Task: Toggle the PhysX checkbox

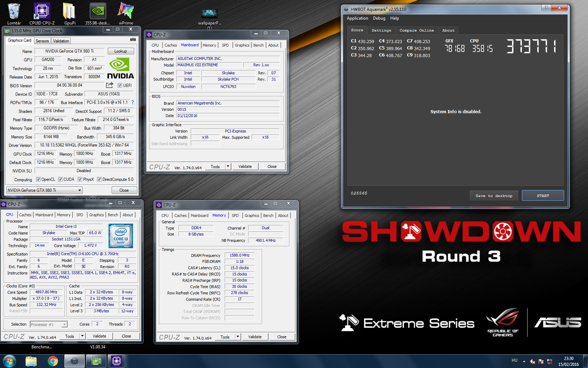Action: coord(80,179)
